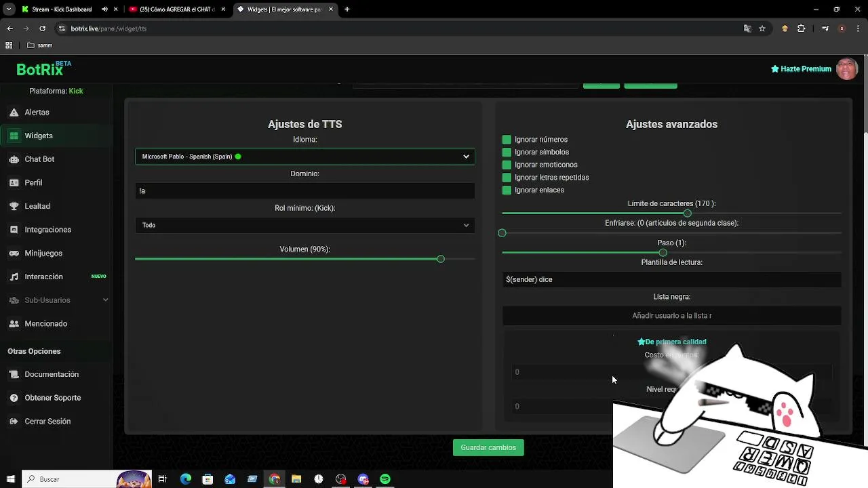Open the Lealtad trophy icon

click(x=14, y=206)
